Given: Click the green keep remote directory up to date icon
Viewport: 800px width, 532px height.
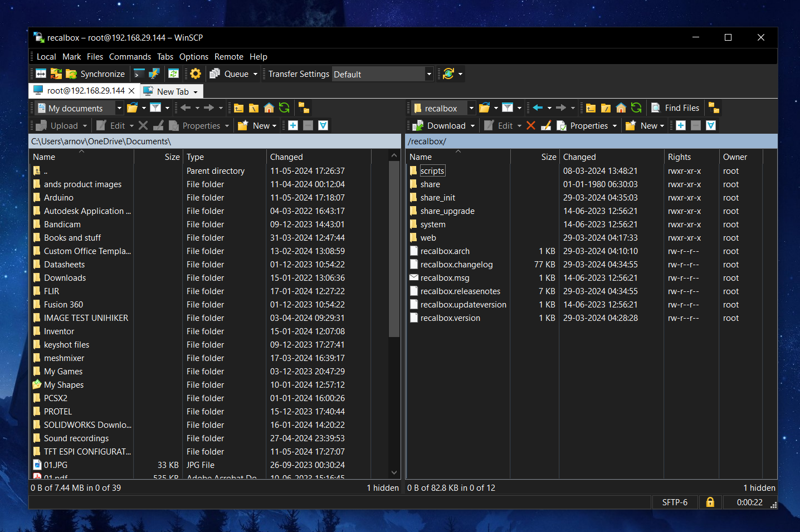Looking at the screenshot, I should pyautogui.click(x=174, y=74).
